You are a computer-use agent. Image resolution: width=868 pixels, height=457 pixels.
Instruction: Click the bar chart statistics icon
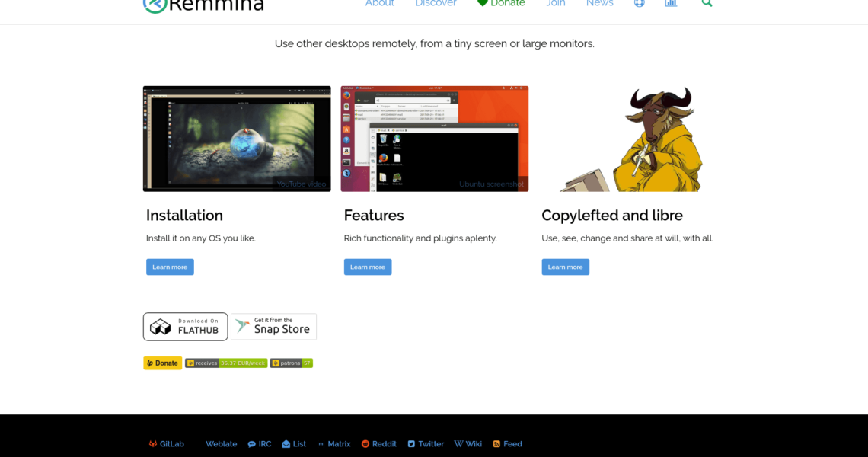(x=671, y=4)
